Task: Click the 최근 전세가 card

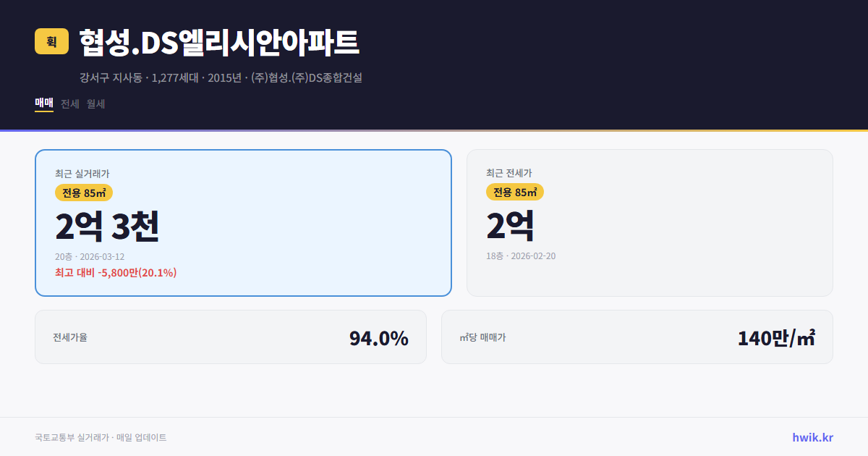Action: pos(650,222)
